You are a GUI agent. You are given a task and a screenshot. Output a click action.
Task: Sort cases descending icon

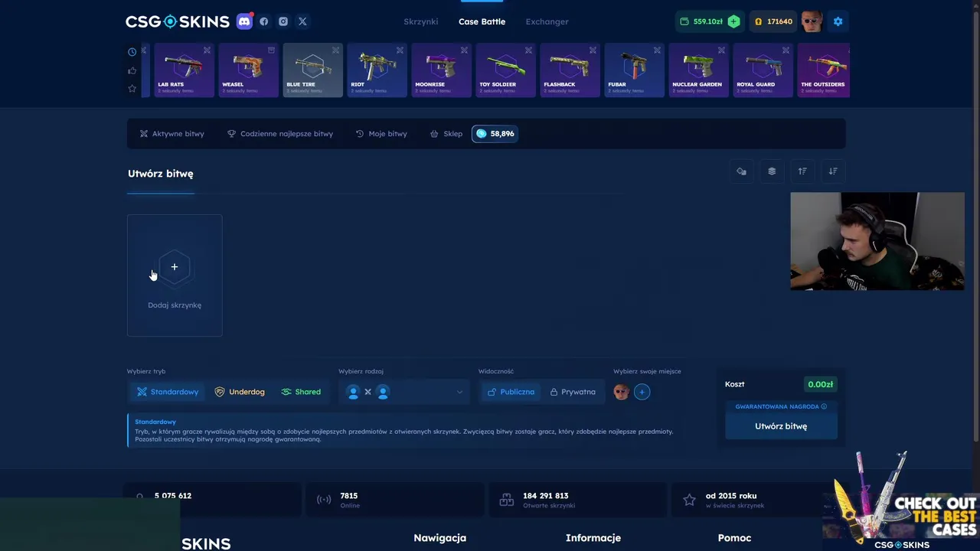833,171
